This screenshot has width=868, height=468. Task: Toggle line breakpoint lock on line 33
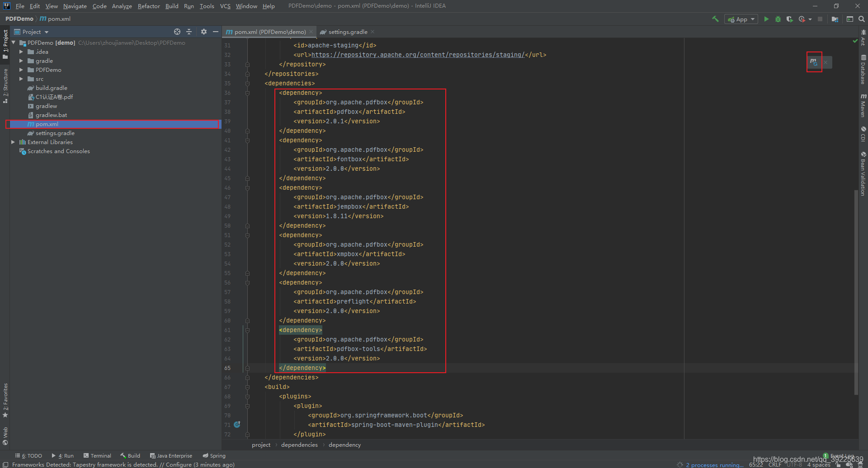(247, 64)
